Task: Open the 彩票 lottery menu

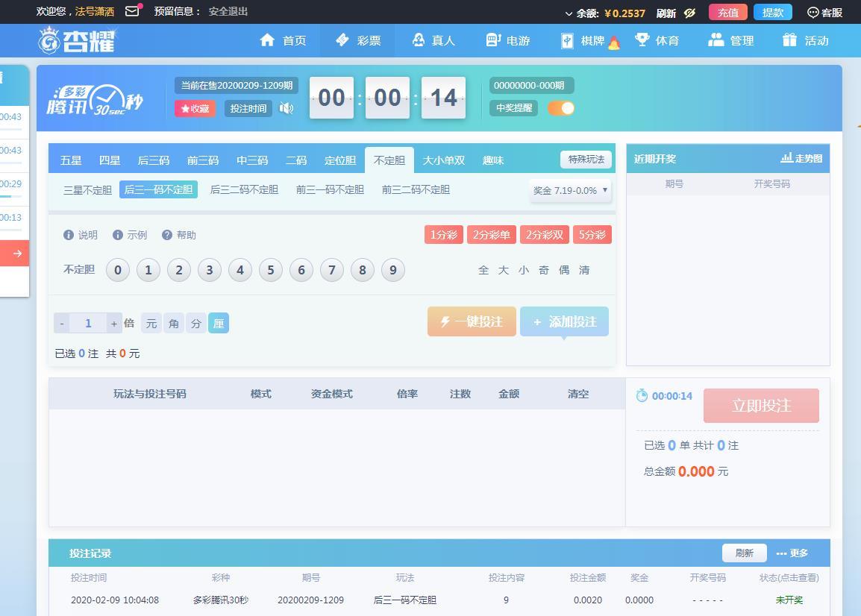Action: click(358, 40)
